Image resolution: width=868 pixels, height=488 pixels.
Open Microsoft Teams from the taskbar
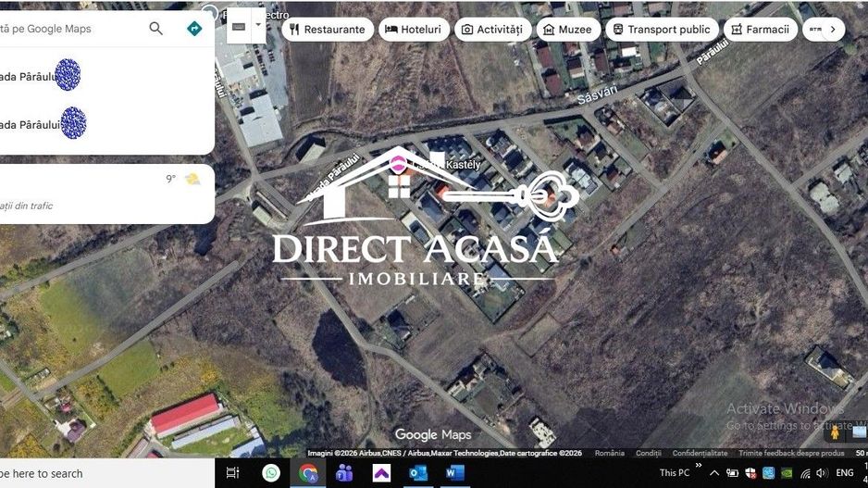pos(344,473)
